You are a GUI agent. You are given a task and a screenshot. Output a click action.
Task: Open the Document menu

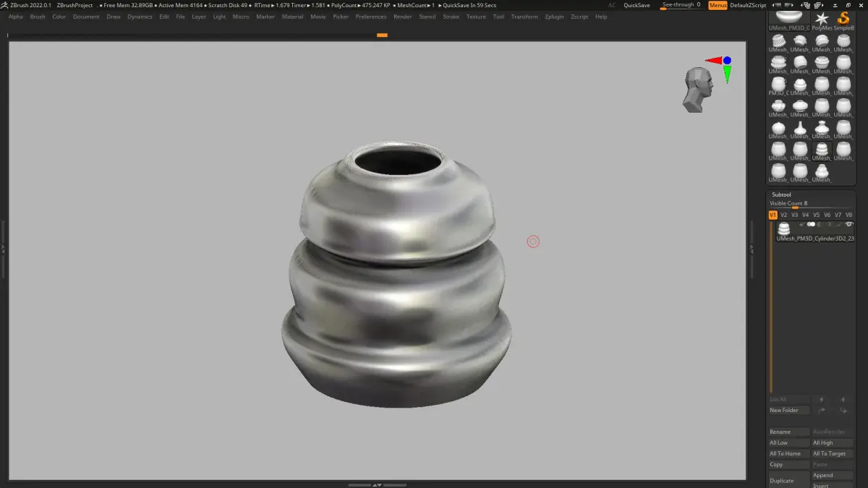86,17
